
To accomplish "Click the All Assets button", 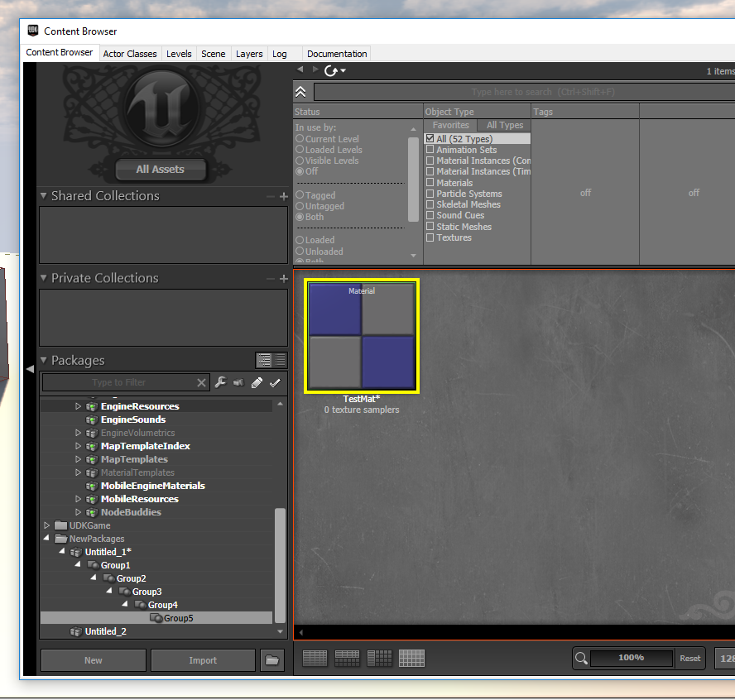I will coord(161,170).
